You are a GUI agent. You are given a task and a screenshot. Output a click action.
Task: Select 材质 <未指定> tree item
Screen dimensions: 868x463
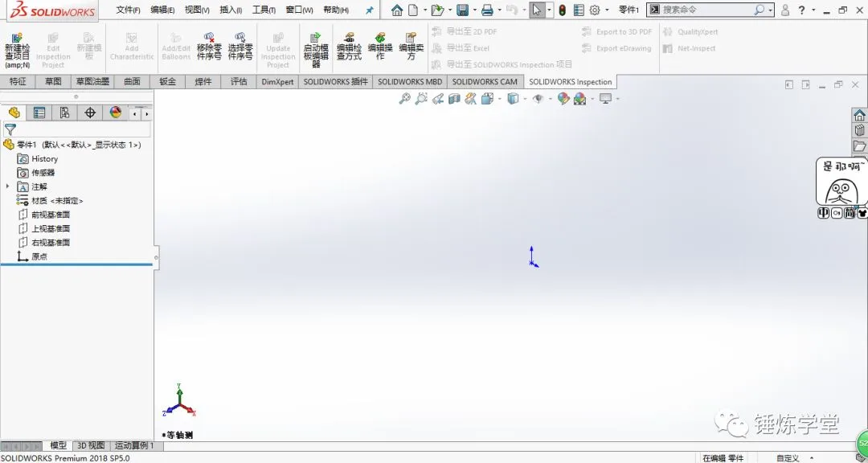[50, 200]
